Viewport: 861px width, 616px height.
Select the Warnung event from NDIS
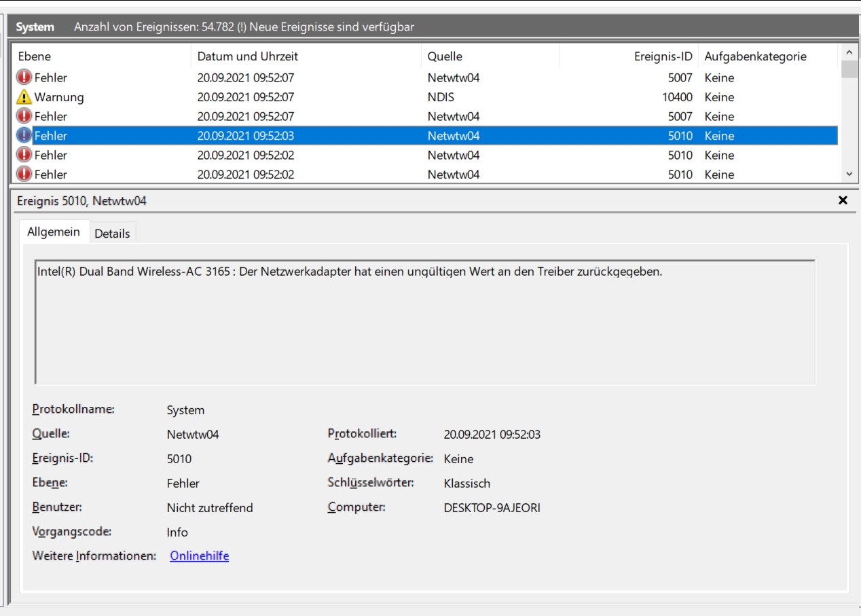(x=425, y=97)
